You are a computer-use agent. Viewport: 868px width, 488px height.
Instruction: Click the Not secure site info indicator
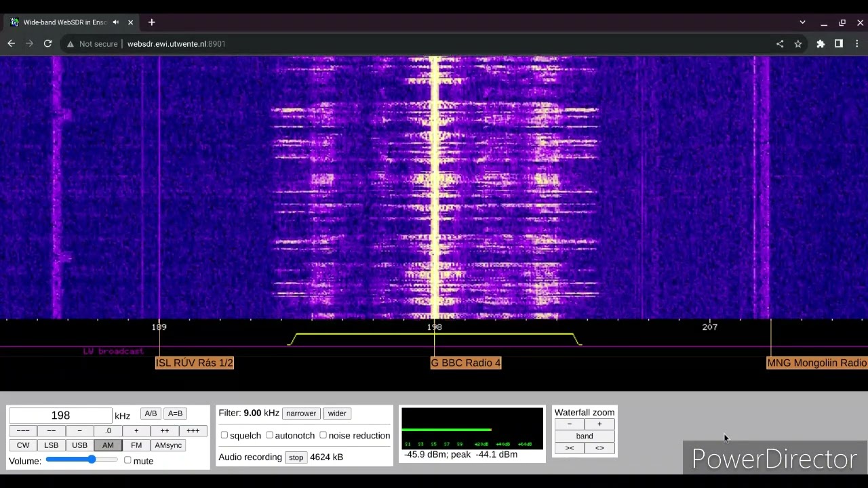pyautogui.click(x=92, y=43)
